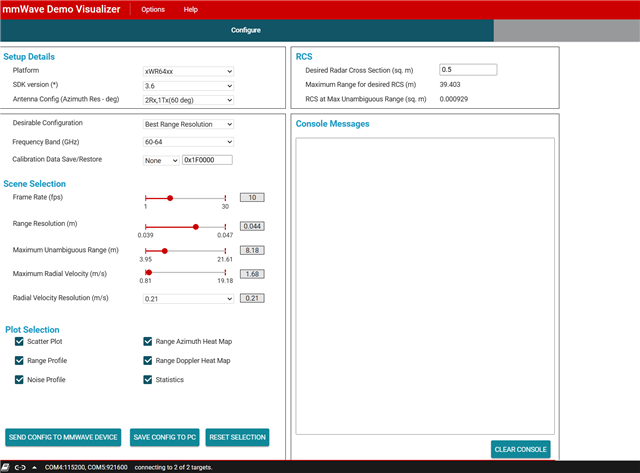640x473 pixels.
Task: Open the Desirable Configuration dropdown
Action: [188, 124]
